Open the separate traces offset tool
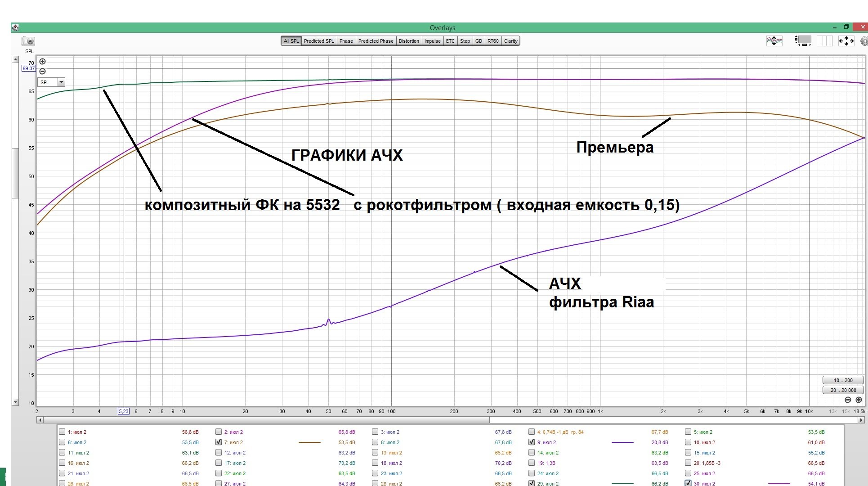Image resolution: width=868 pixels, height=486 pixels. 774,41
